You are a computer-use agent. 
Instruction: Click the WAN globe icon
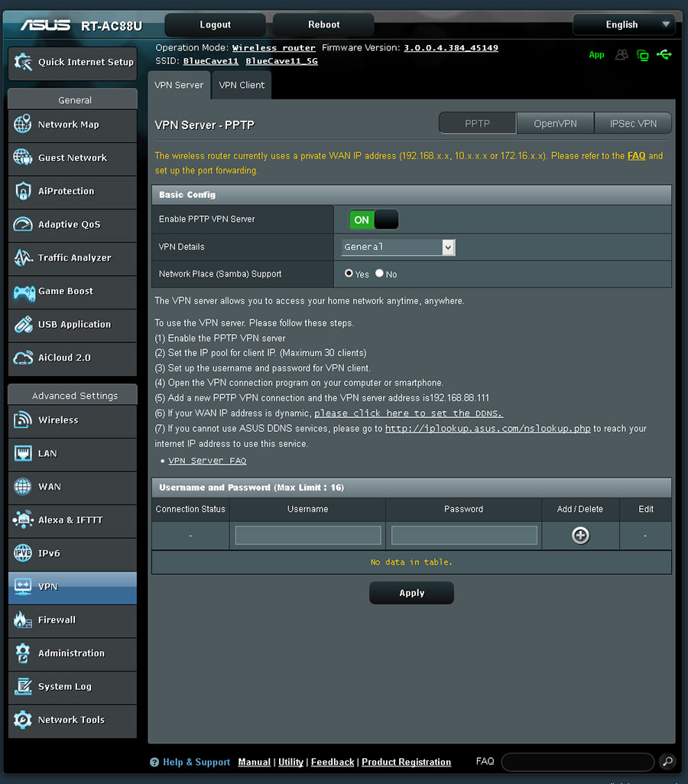(22, 487)
